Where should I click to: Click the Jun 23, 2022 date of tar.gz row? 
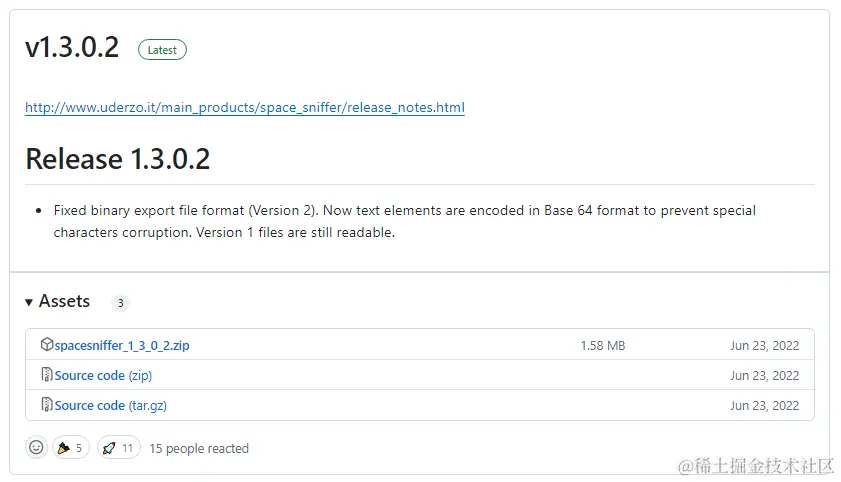click(x=764, y=405)
